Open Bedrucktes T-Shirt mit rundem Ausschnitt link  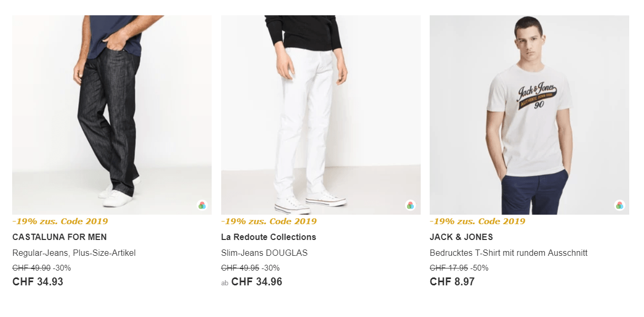(x=508, y=253)
